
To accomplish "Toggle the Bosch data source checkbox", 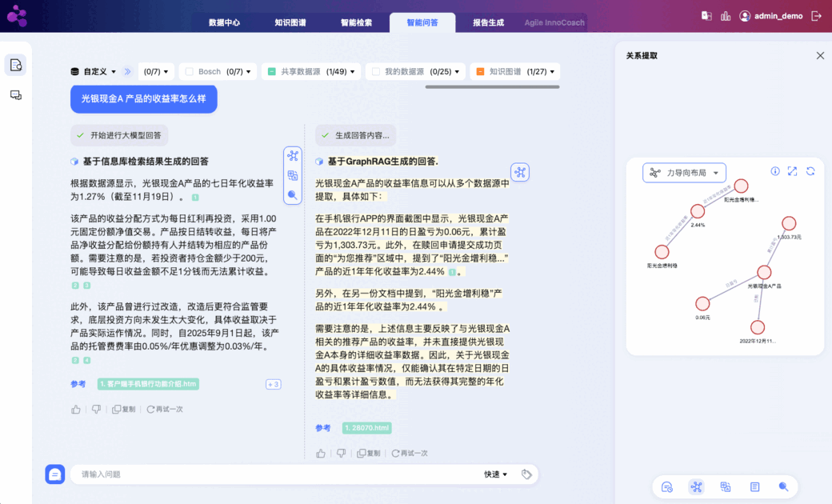I will 190,72.
